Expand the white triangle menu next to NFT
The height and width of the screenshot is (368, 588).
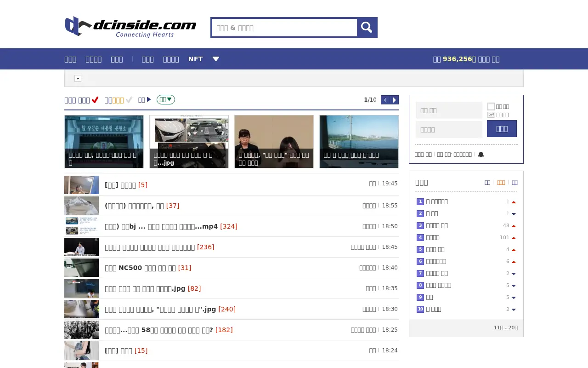coord(216,59)
